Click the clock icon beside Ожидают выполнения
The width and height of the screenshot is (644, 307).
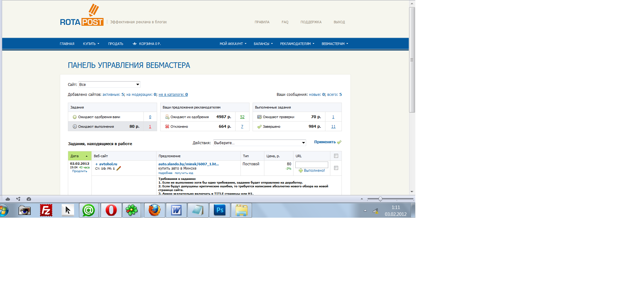tap(75, 127)
